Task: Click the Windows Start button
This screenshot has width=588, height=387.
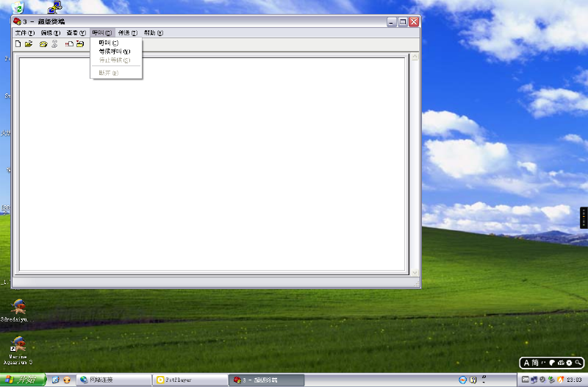Action: tap(23, 380)
